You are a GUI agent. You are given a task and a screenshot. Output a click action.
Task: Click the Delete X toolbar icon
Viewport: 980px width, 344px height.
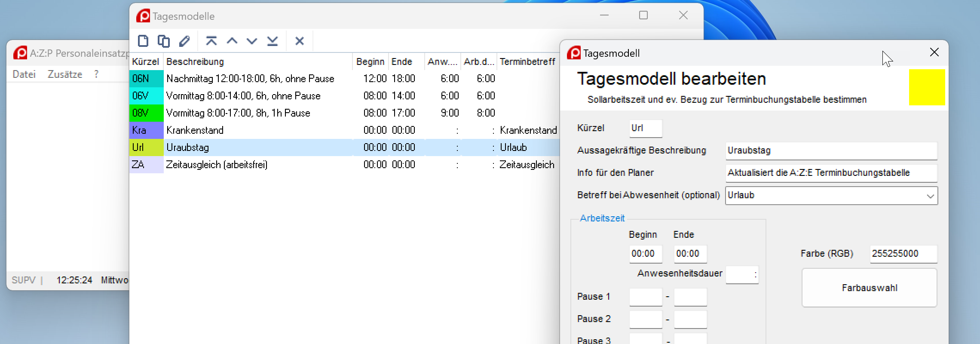[300, 41]
